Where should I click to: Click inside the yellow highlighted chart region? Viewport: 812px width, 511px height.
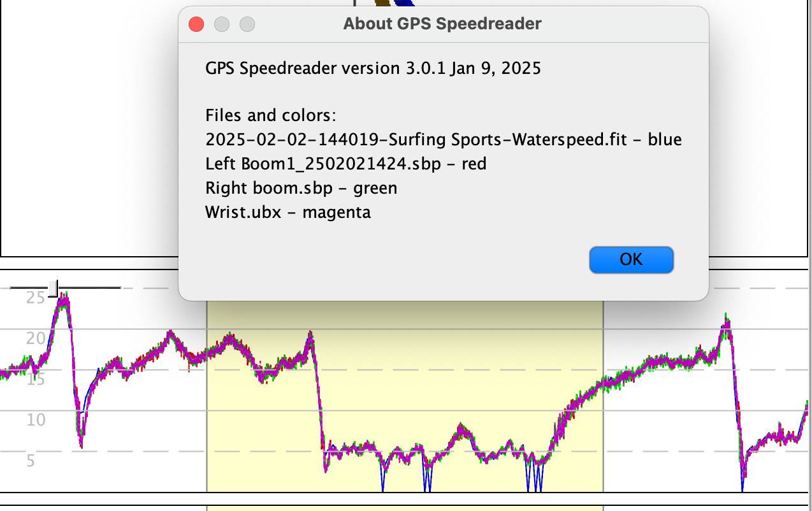(x=402, y=395)
